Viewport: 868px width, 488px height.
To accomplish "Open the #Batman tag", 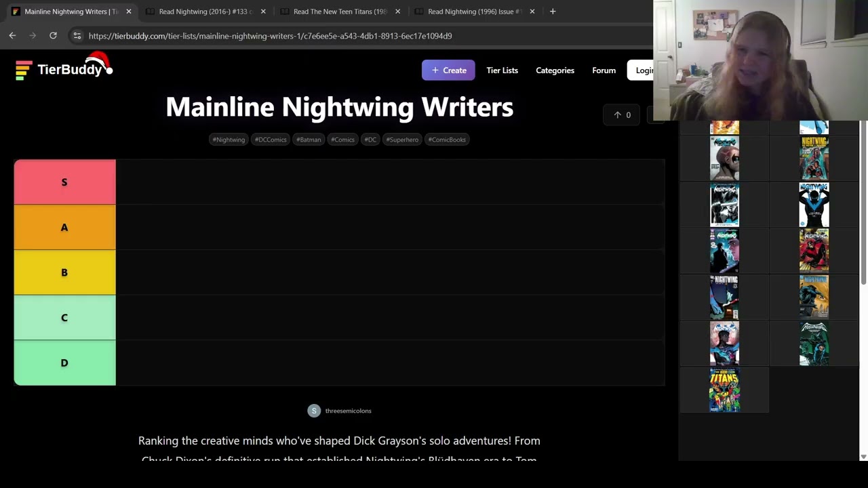I will 309,140.
